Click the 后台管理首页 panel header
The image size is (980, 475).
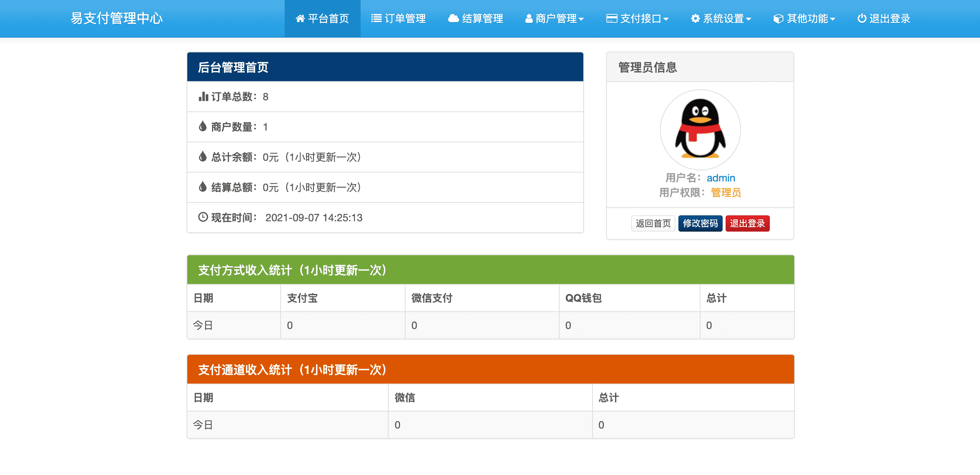tap(385, 67)
